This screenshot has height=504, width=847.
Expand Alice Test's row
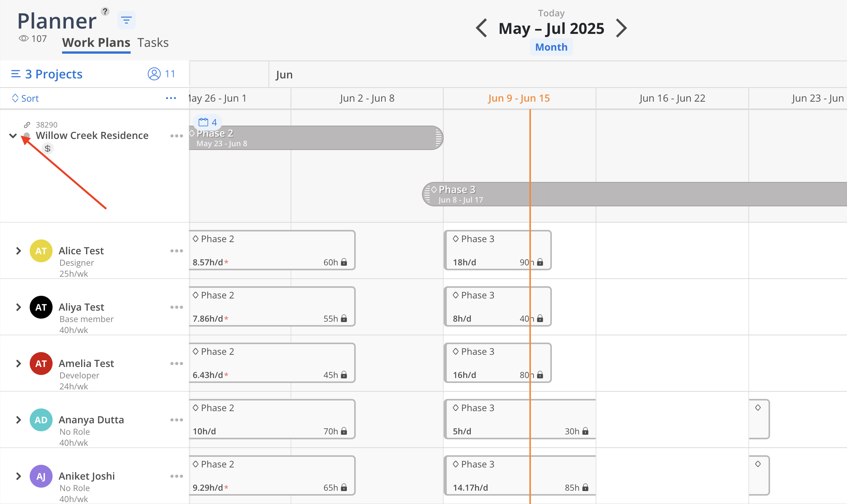pyautogui.click(x=18, y=251)
